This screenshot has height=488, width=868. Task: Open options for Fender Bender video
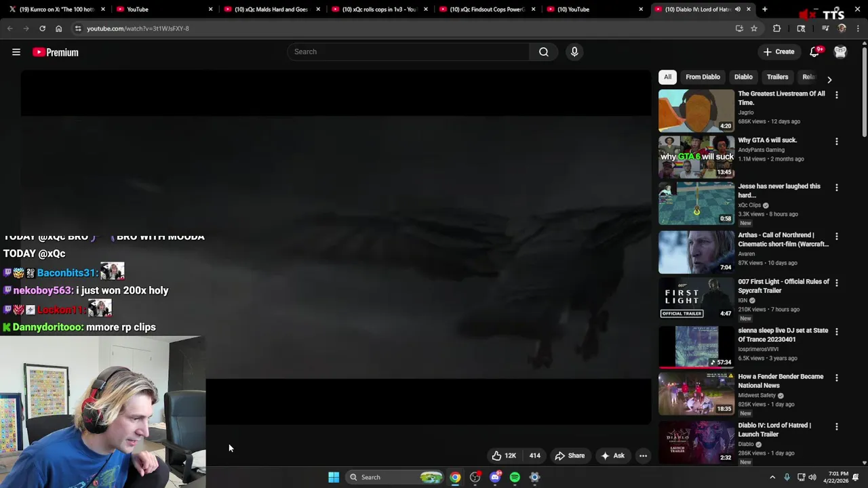[836, 378]
